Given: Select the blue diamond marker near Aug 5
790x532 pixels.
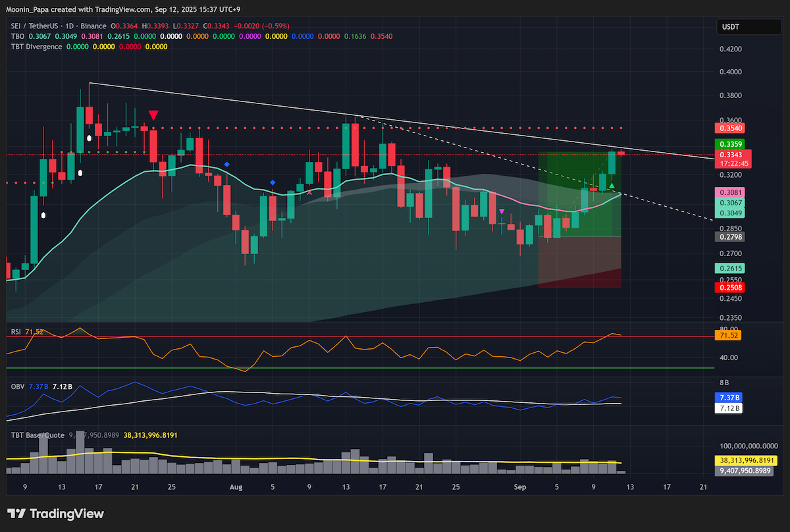Looking at the screenshot, I should coord(273,182).
